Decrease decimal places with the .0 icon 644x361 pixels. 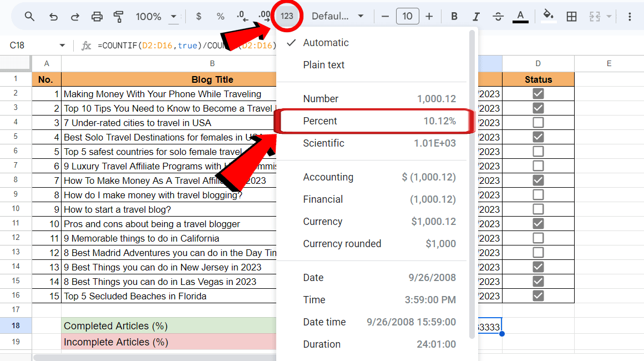(242, 17)
